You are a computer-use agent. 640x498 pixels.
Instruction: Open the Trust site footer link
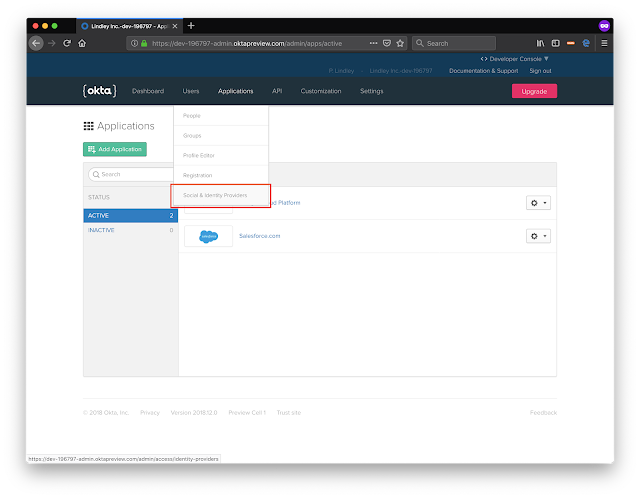289,413
